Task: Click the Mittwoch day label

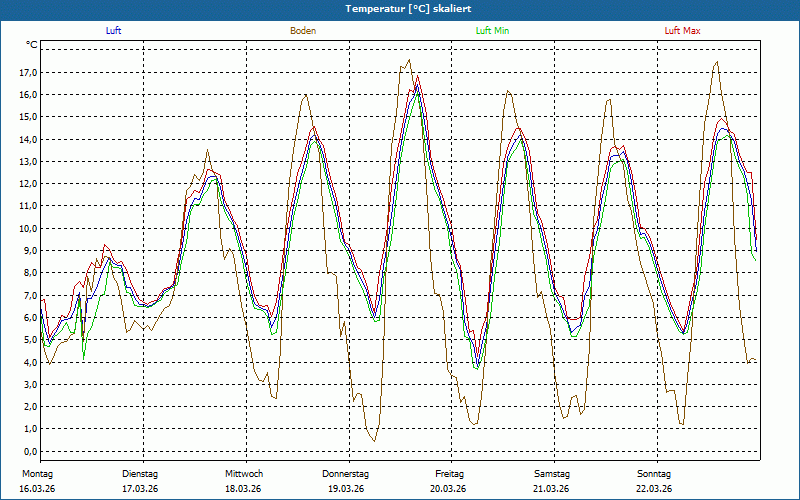Action: 244,473
